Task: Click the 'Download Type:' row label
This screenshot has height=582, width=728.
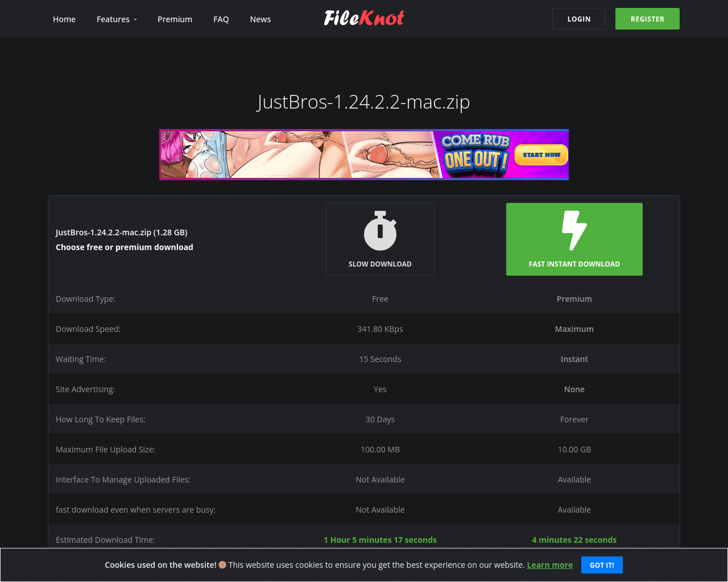Action: [x=85, y=299]
